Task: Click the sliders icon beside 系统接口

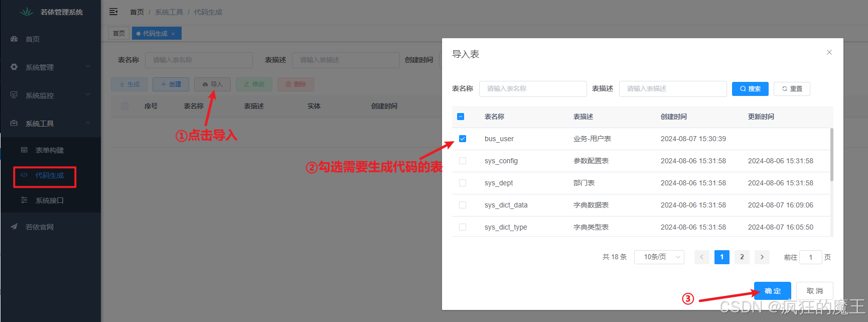Action: click(24, 200)
